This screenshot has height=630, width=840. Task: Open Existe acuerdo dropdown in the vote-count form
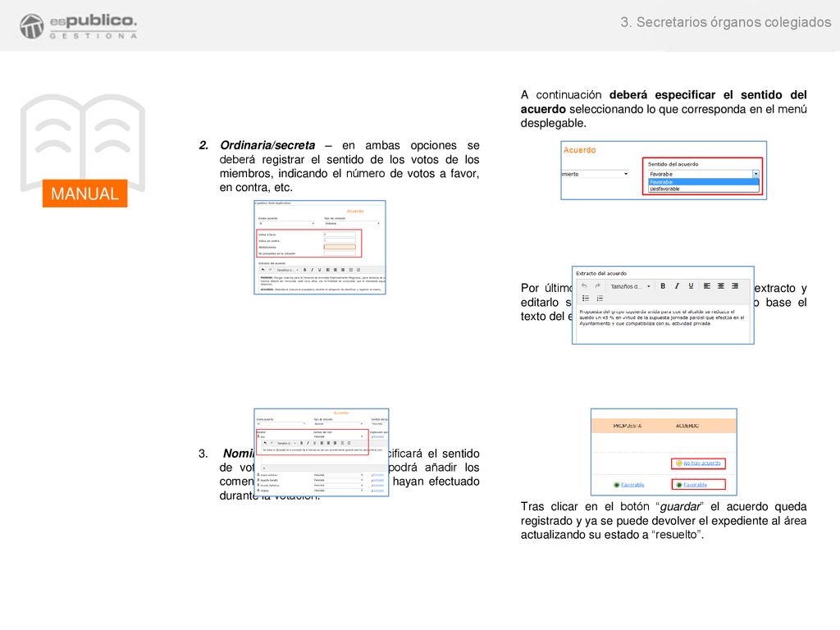point(286,223)
